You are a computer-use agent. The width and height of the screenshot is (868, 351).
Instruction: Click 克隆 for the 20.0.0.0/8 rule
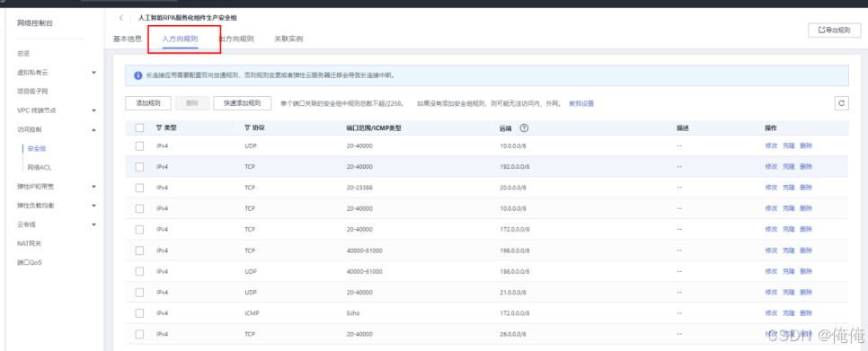point(788,188)
